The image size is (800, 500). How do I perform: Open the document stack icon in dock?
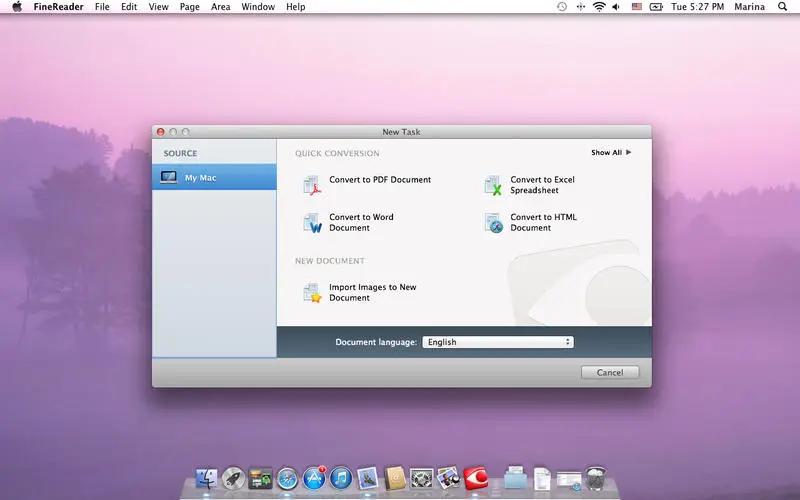click(x=542, y=479)
